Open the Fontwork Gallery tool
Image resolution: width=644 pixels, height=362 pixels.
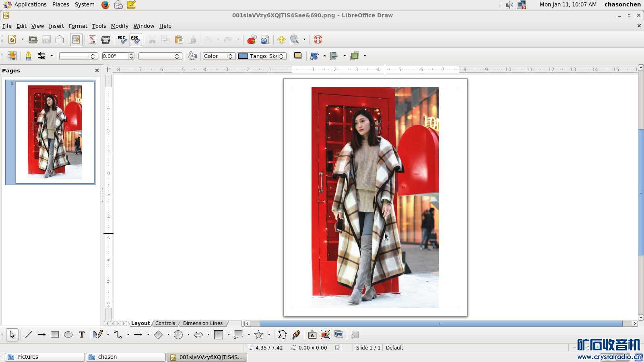pyautogui.click(x=312, y=335)
